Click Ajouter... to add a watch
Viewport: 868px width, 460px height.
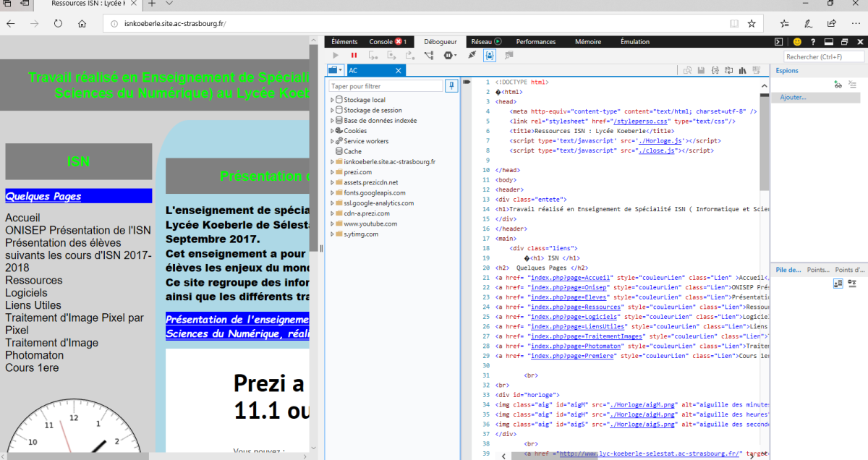pos(817,97)
